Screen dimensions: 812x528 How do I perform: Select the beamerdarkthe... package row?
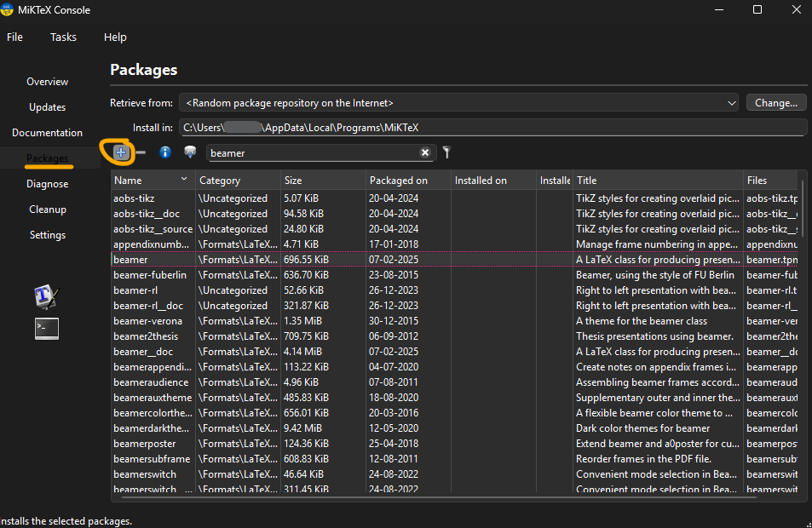(x=455, y=428)
